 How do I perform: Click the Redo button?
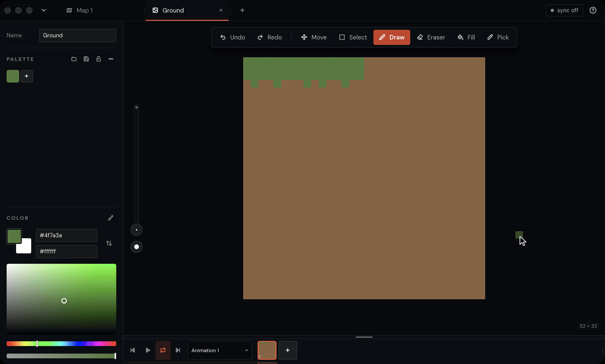pos(269,37)
